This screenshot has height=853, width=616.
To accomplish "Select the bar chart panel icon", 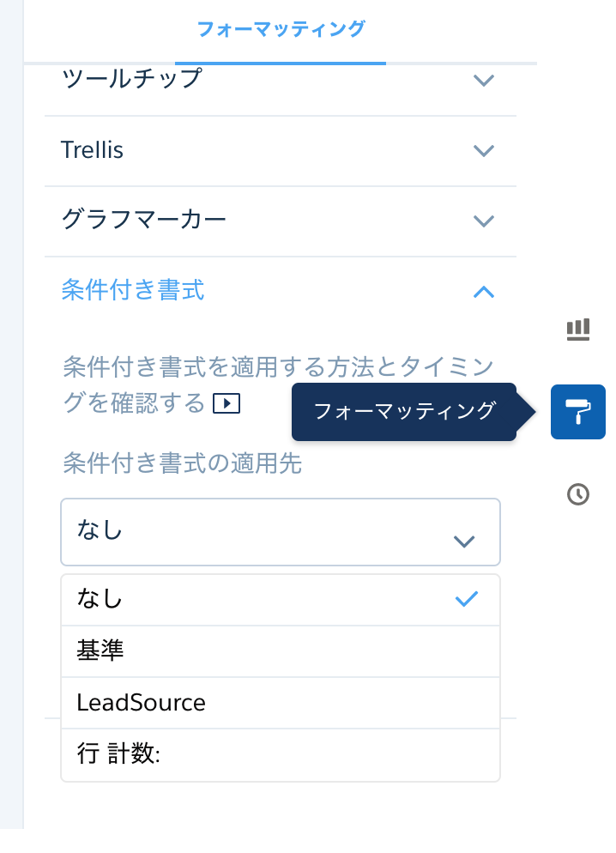I will 577,329.
